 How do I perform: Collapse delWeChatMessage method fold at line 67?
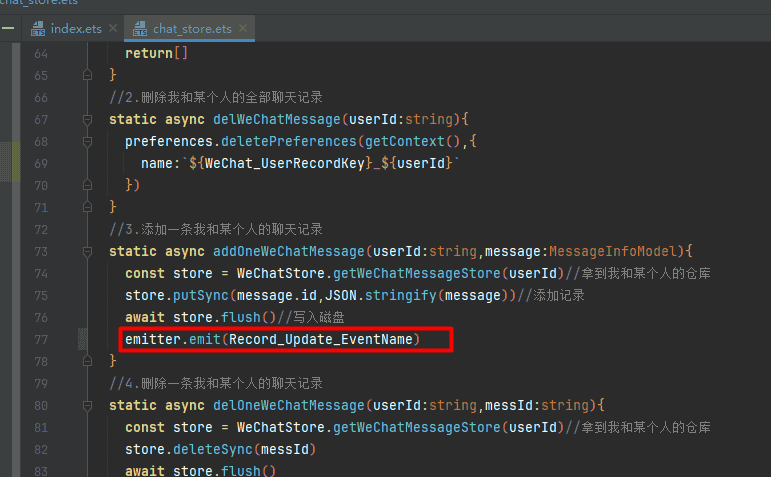click(88, 119)
